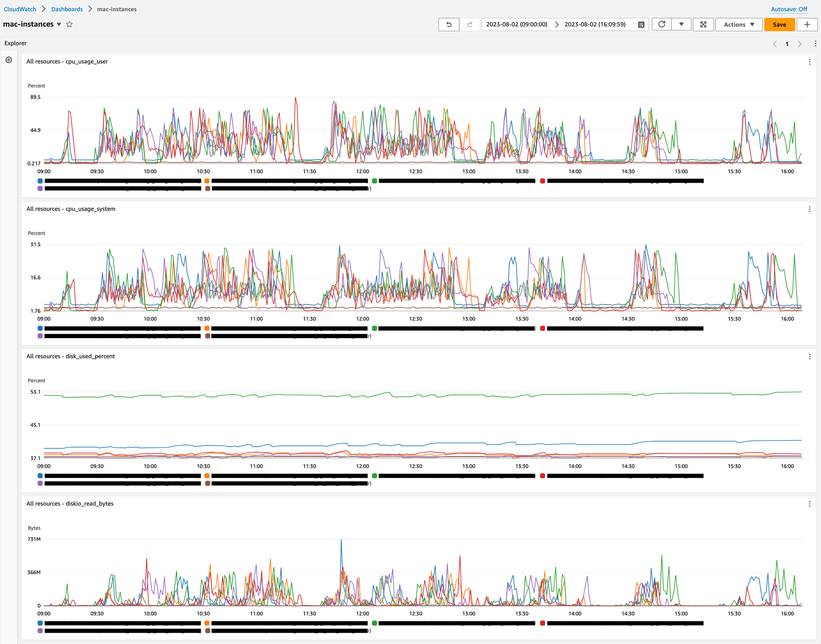Expand the Actions dropdown
The width and height of the screenshot is (821, 644).
(x=738, y=25)
